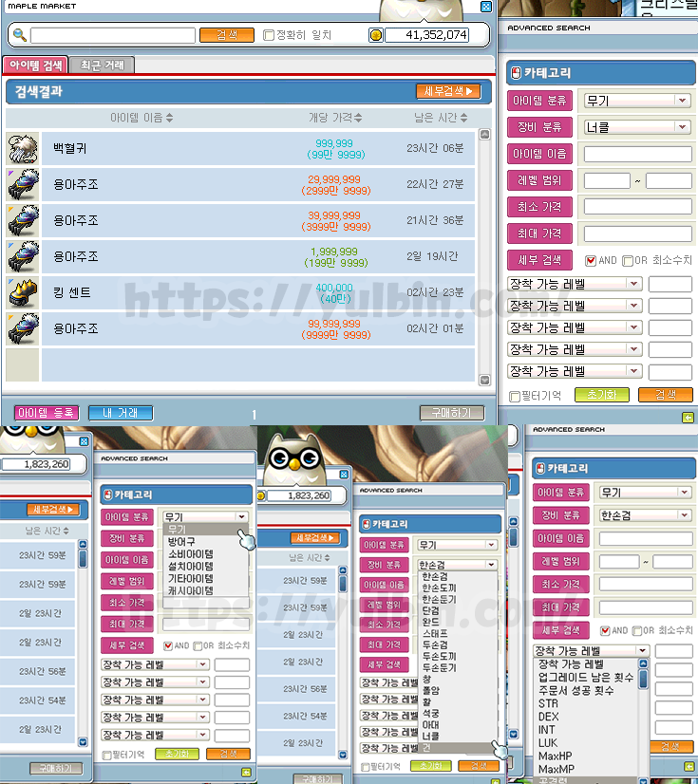The height and width of the screenshot is (784, 698).
Task: Click sort arrows on 남은 시간 beside 개당 가격
Action: point(463,118)
